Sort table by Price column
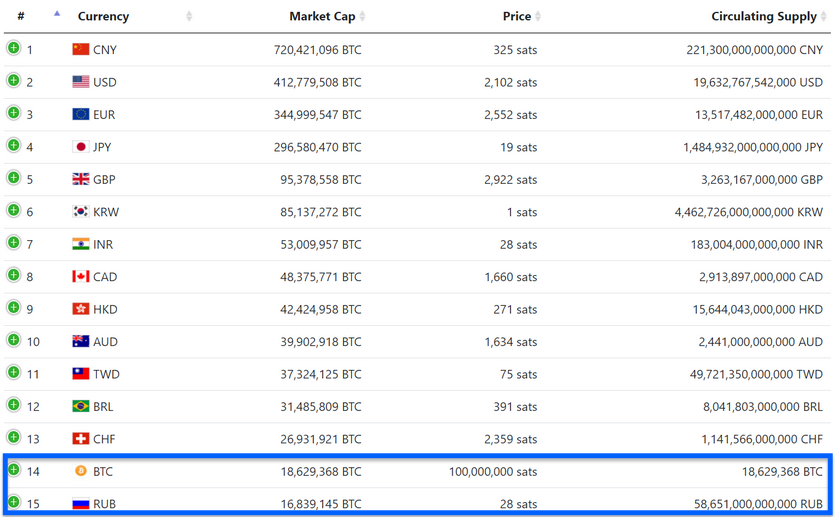This screenshot has width=836, height=517. point(518,16)
